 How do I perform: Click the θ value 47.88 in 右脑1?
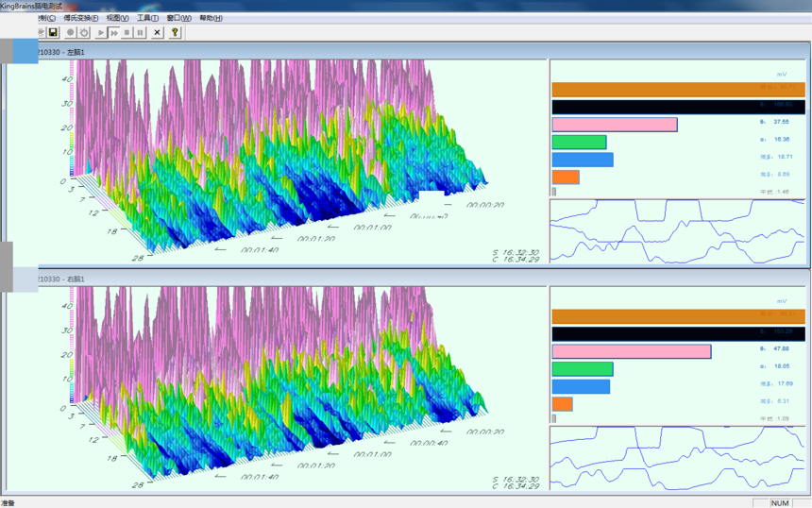point(781,348)
